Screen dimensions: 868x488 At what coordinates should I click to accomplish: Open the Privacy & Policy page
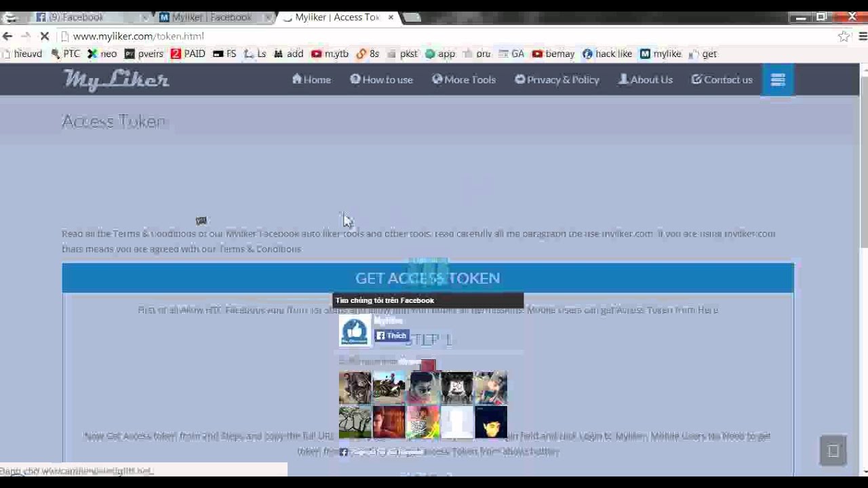coord(557,79)
